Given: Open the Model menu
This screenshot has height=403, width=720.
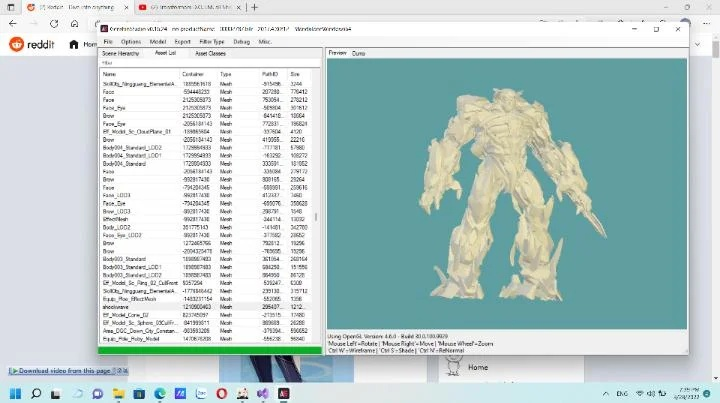Looking at the screenshot, I should click(158, 42).
